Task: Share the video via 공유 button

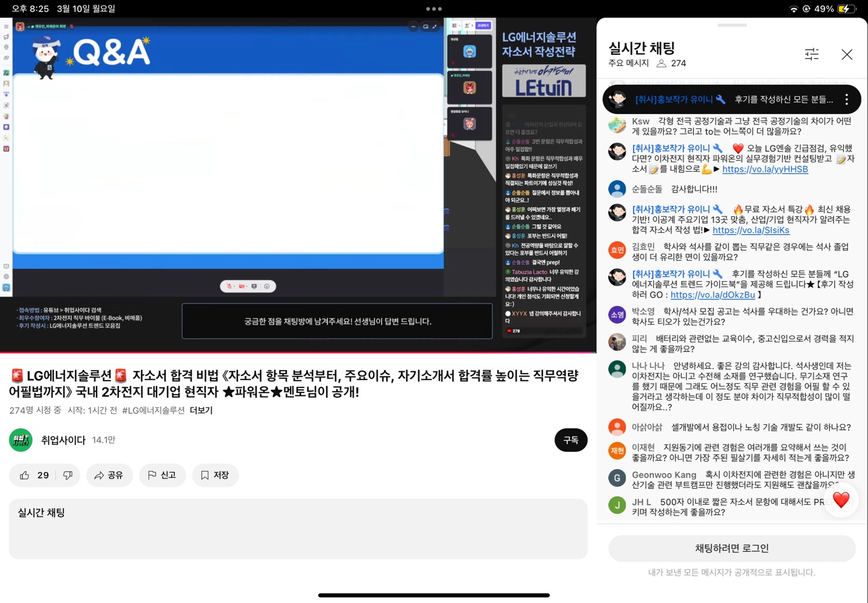Action: (x=109, y=475)
